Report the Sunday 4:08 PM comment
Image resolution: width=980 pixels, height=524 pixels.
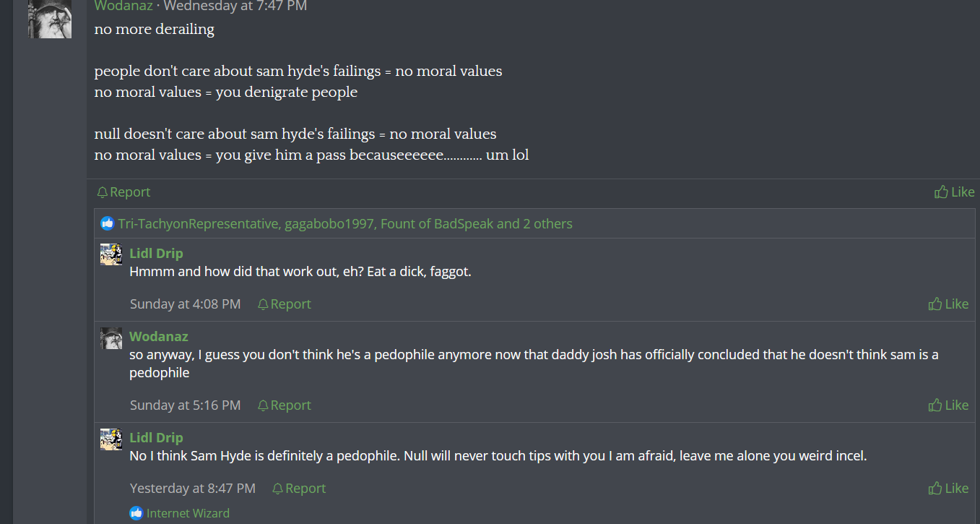tap(285, 304)
